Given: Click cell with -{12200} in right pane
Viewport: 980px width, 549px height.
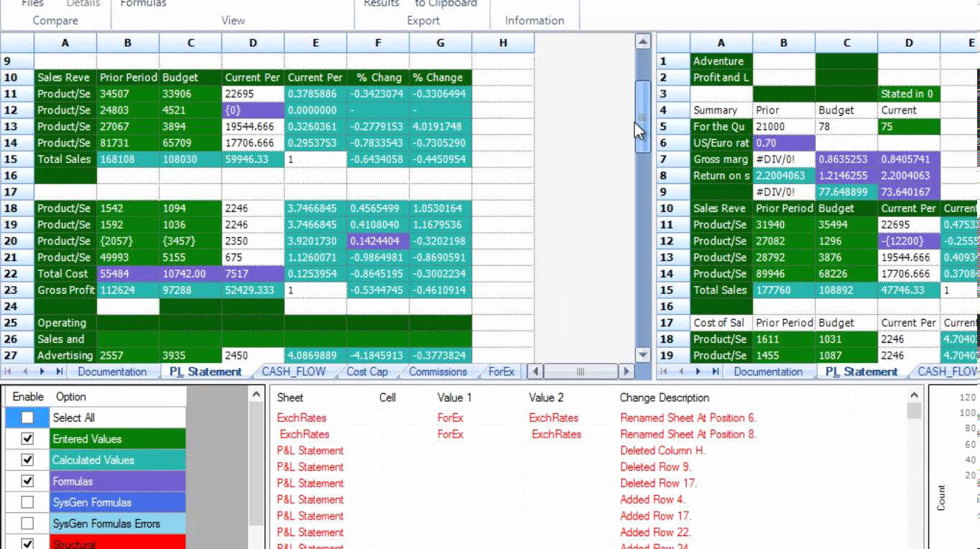Looking at the screenshot, I should click(x=909, y=241).
